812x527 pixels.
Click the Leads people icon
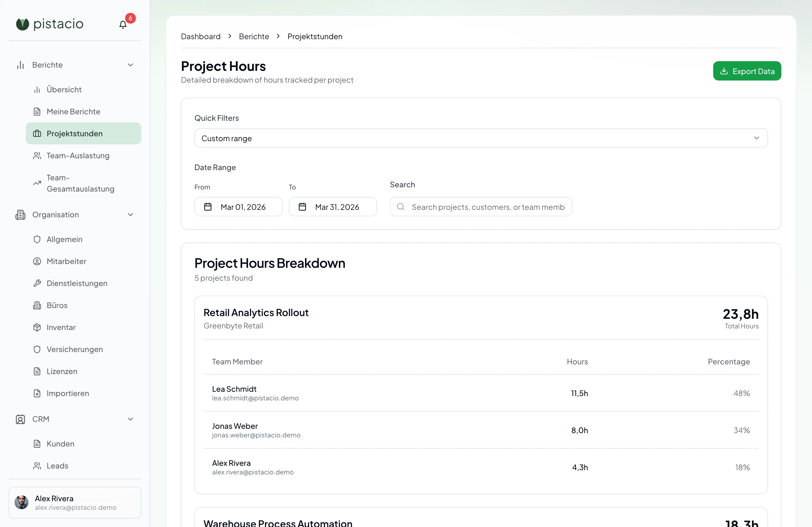click(37, 466)
